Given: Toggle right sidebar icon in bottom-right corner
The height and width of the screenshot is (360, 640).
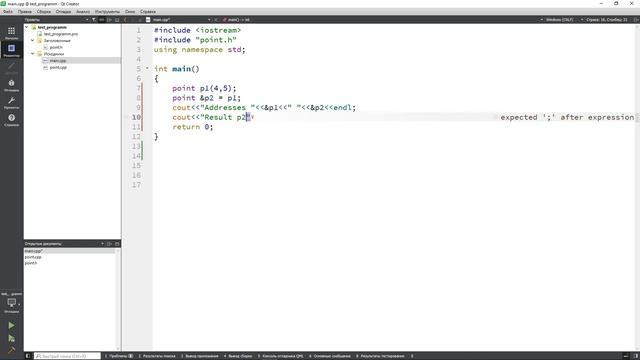Looking at the screenshot, I should [x=636, y=356].
